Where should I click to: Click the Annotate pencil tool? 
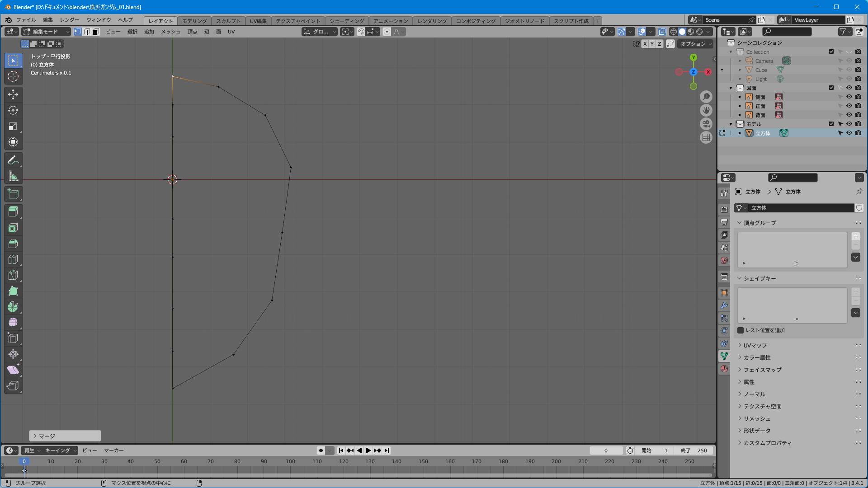tap(13, 160)
